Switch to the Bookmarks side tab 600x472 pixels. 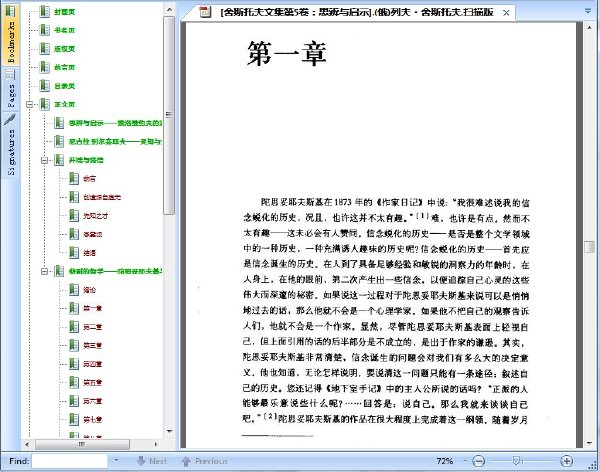coord(11,34)
